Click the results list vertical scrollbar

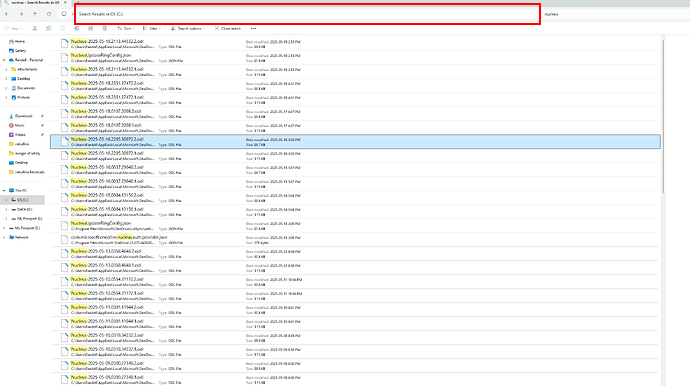[663, 117]
